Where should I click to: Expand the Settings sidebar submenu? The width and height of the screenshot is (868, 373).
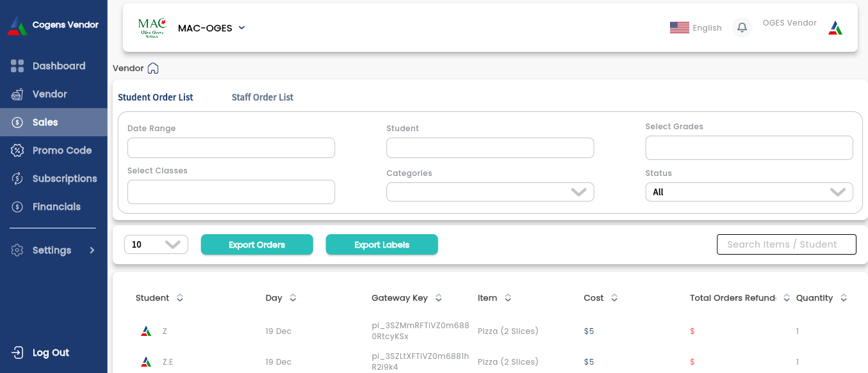tap(92, 250)
